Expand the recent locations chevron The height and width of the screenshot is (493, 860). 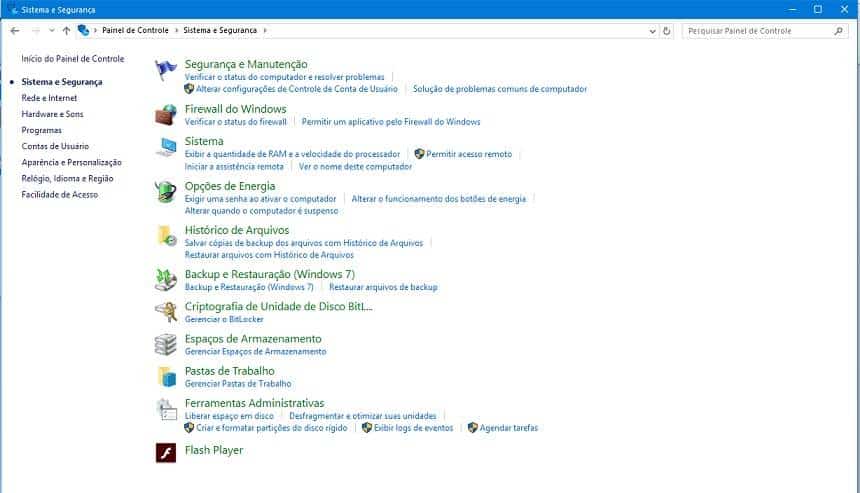coord(52,31)
